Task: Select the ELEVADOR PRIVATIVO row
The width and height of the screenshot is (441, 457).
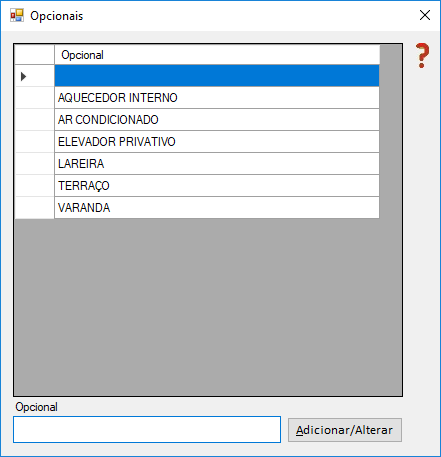Action: [x=217, y=142]
